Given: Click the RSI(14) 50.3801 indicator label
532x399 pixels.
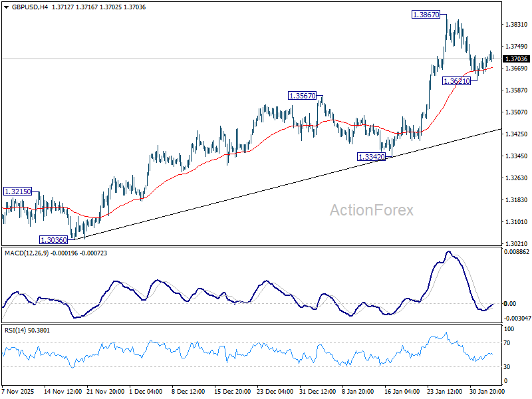Looking at the screenshot, I should tap(27, 330).
